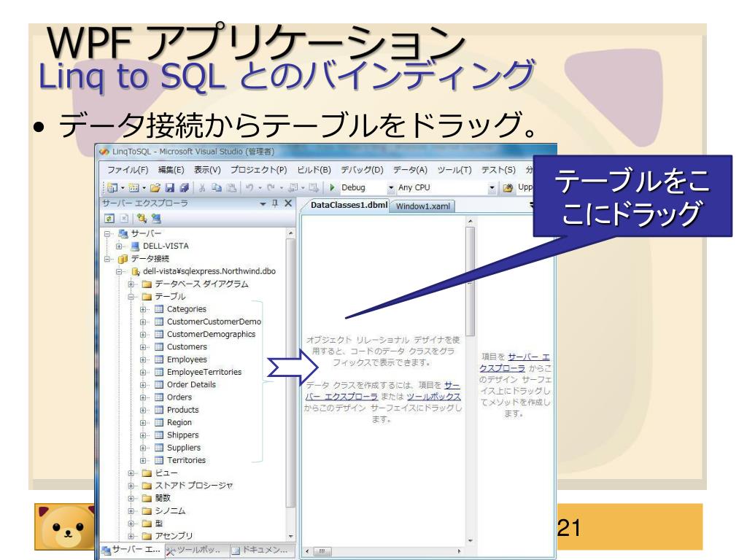Select the Products table

pos(182,410)
